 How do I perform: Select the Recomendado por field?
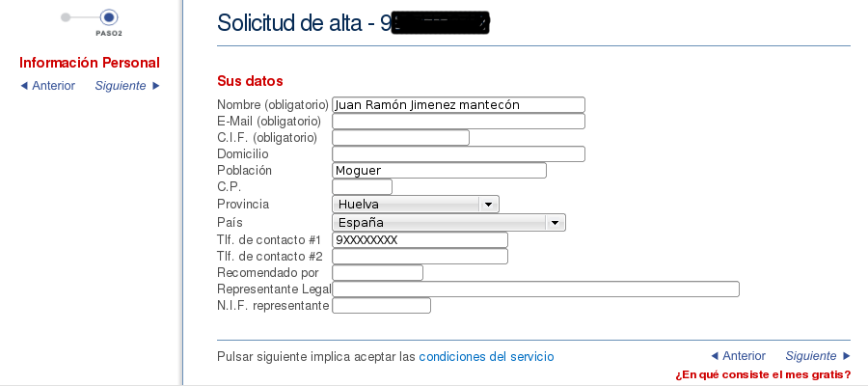click(x=377, y=273)
